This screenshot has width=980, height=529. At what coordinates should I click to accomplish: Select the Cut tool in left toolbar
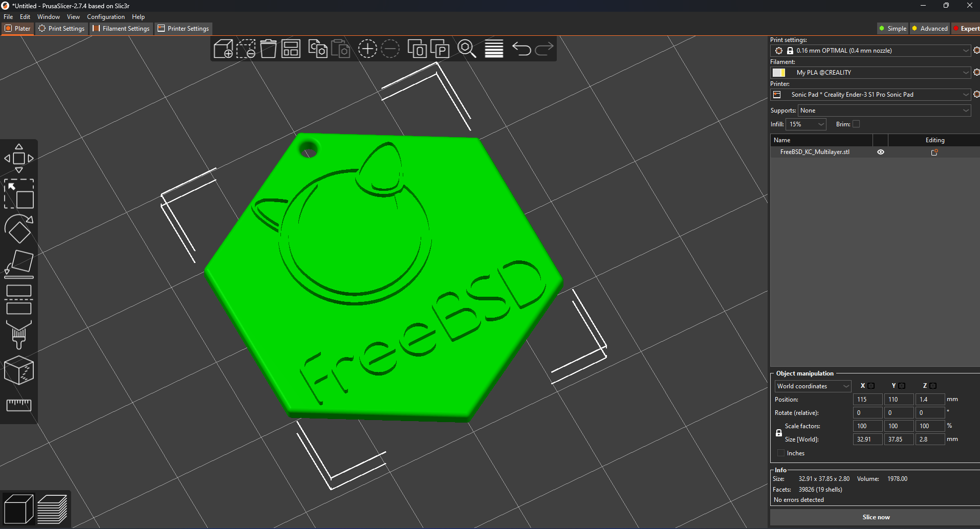point(19,299)
